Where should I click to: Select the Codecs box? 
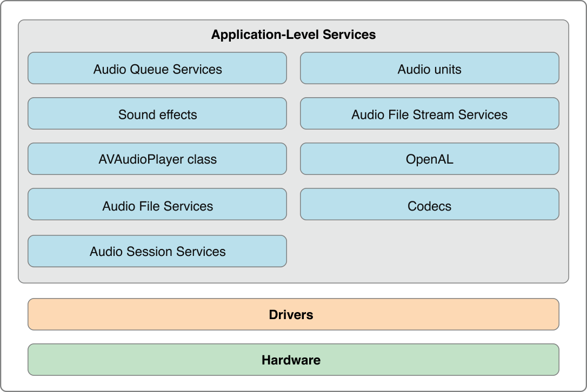[x=430, y=204]
